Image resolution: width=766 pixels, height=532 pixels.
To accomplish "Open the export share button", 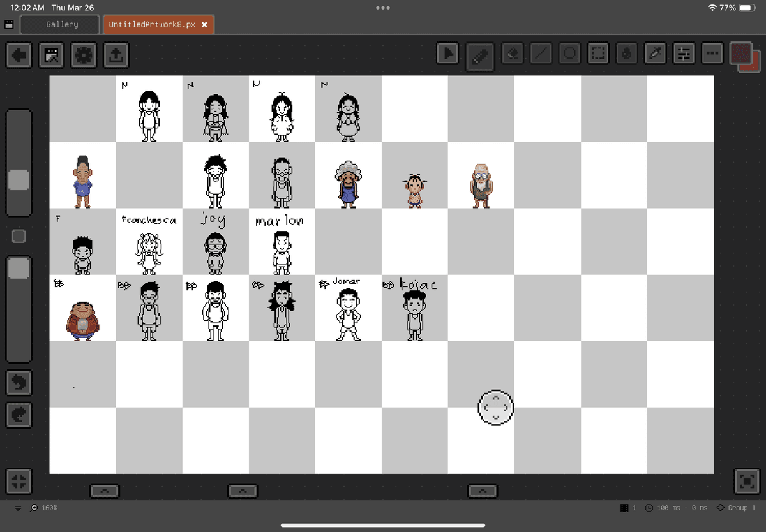I will tap(115, 55).
